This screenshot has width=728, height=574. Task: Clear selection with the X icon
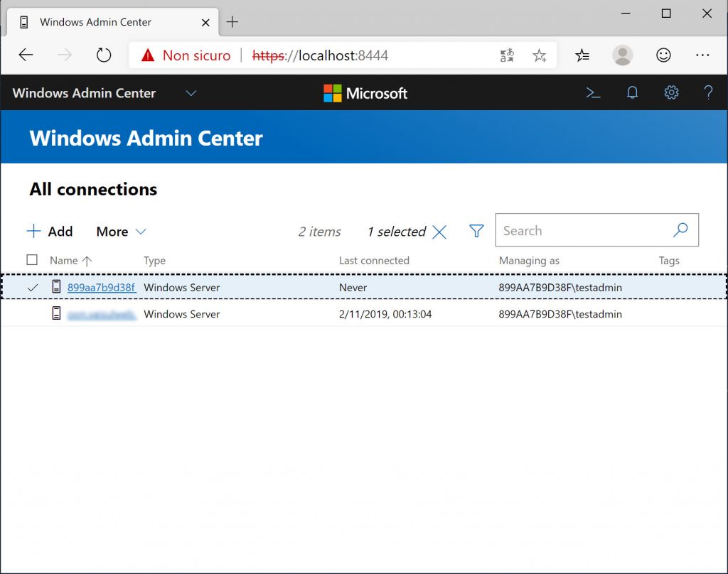pyautogui.click(x=439, y=232)
